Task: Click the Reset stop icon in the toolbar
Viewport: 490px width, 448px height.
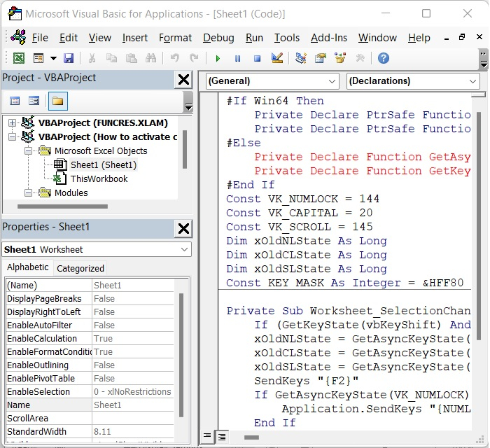Action: (257, 58)
